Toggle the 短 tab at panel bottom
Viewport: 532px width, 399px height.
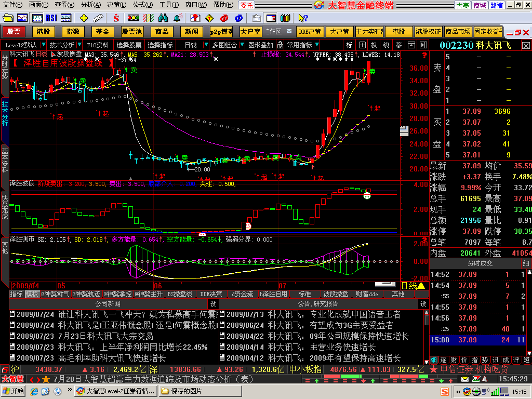tap(527, 360)
